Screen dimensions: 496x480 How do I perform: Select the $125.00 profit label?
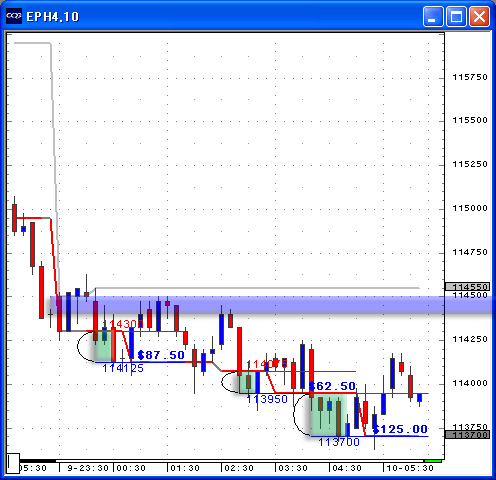pos(400,429)
